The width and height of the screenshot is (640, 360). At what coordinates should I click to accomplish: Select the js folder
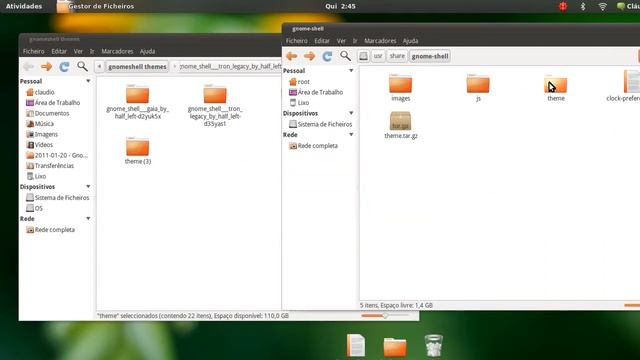[478, 88]
